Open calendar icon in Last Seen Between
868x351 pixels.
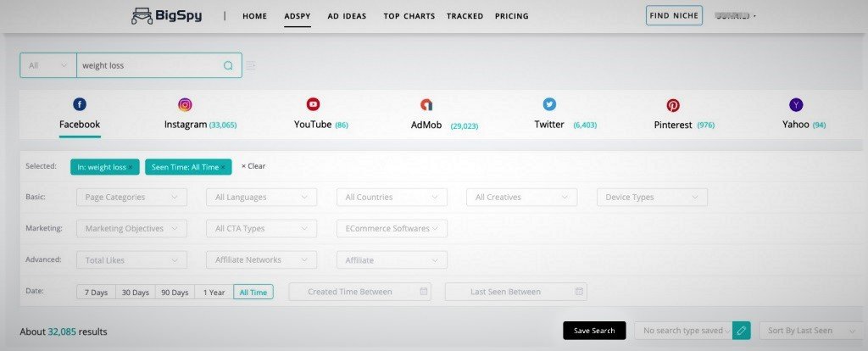click(579, 291)
